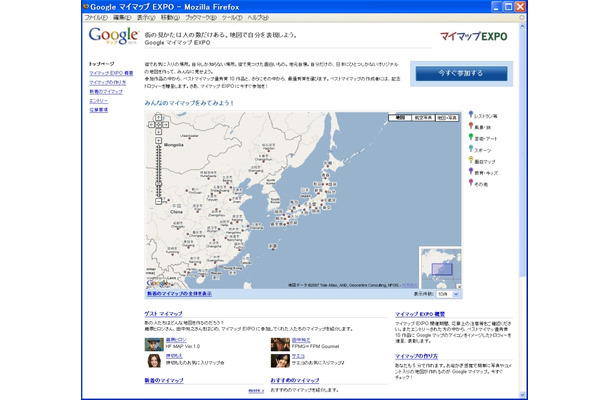Open the 表示件数 display count dropdown
This screenshot has width=610, height=400.
tap(448, 294)
